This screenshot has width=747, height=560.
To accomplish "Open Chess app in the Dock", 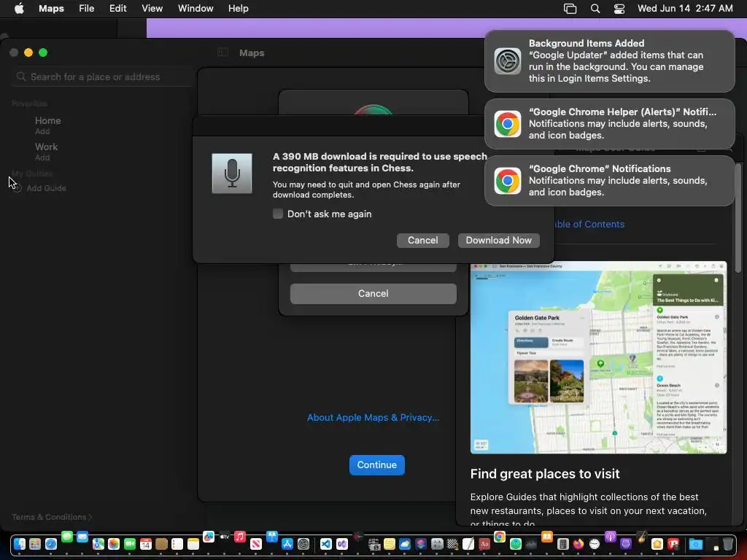I will (x=452, y=544).
